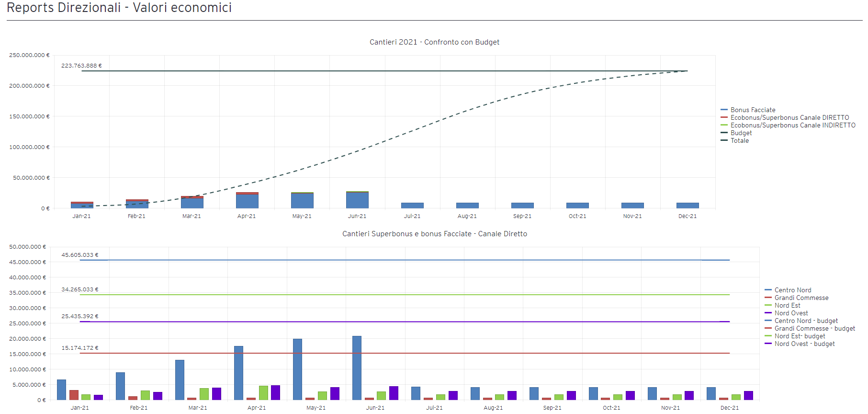Select the Apr-21 purple Nord Ovest bar

[x=275, y=392]
